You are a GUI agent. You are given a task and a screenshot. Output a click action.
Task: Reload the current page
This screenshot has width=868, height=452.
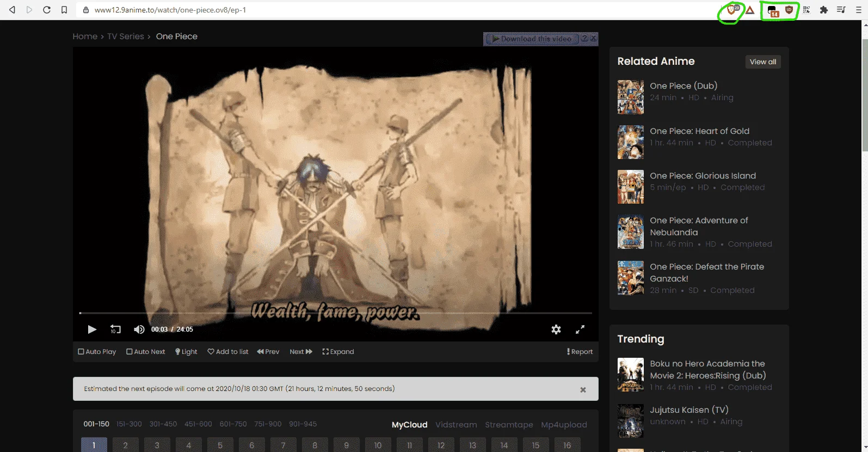click(x=47, y=10)
